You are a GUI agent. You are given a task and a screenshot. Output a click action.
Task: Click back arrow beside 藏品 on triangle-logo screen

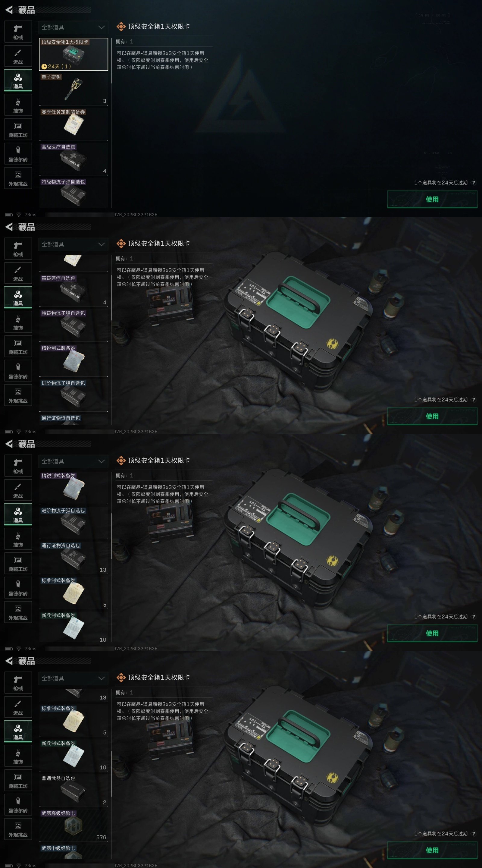(9, 10)
